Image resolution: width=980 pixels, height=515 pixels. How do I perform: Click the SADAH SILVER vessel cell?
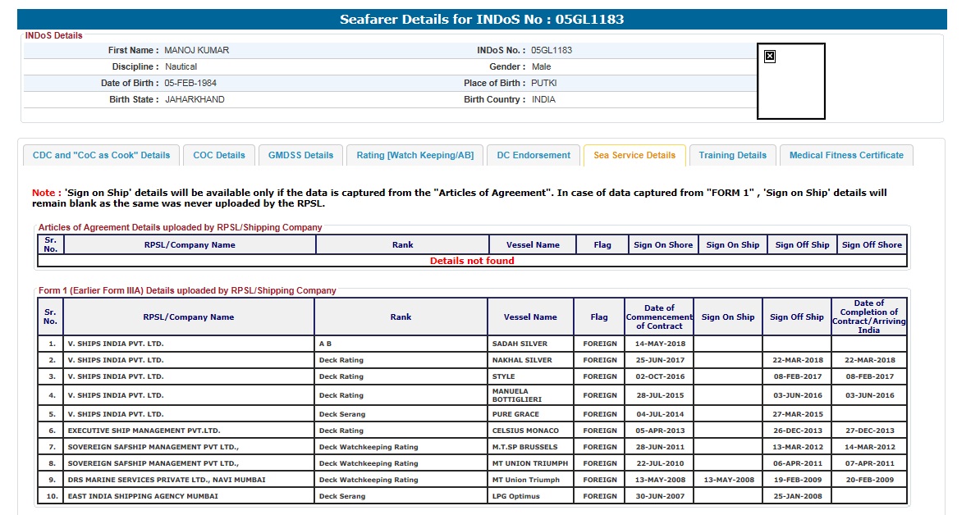tap(520, 344)
